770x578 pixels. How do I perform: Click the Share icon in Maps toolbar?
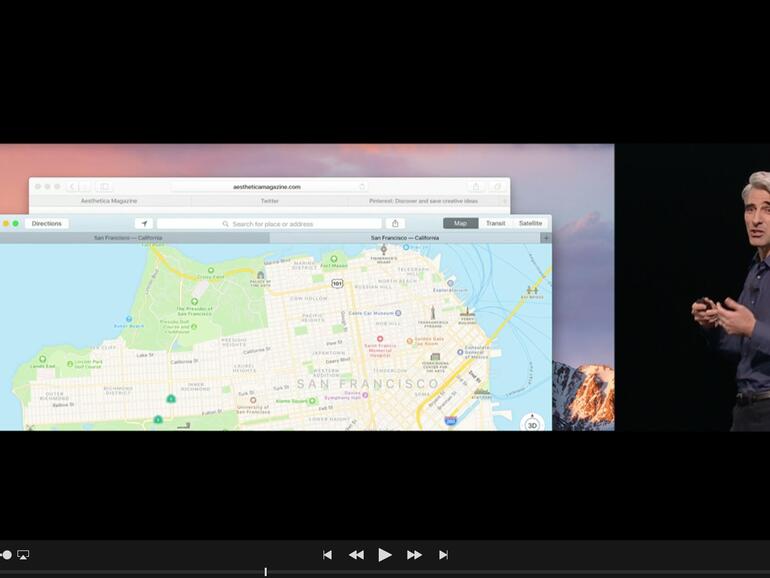coord(395,223)
